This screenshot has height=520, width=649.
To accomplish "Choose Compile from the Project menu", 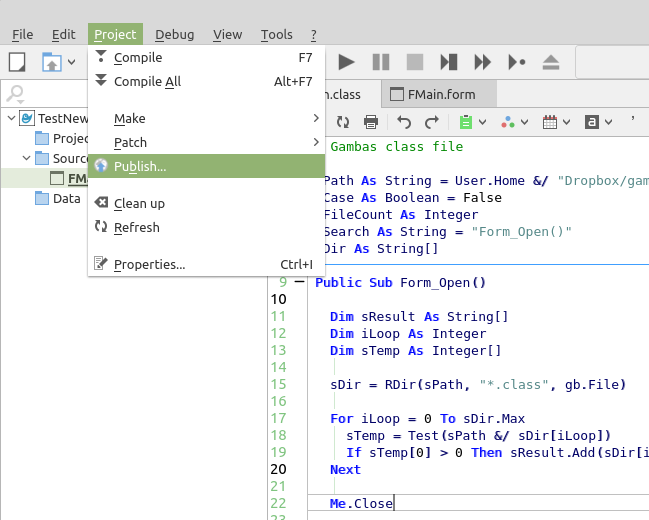I will click(x=206, y=58).
